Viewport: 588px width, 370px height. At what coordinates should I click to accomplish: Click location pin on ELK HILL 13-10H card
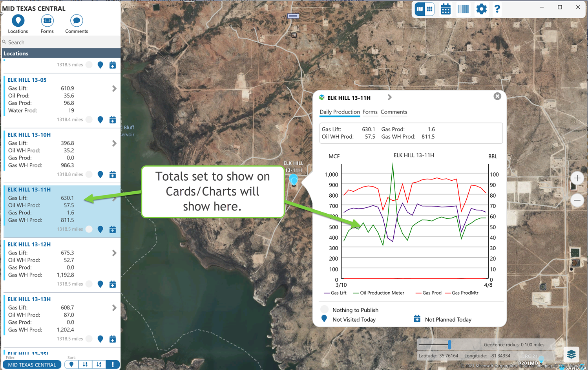(100, 175)
